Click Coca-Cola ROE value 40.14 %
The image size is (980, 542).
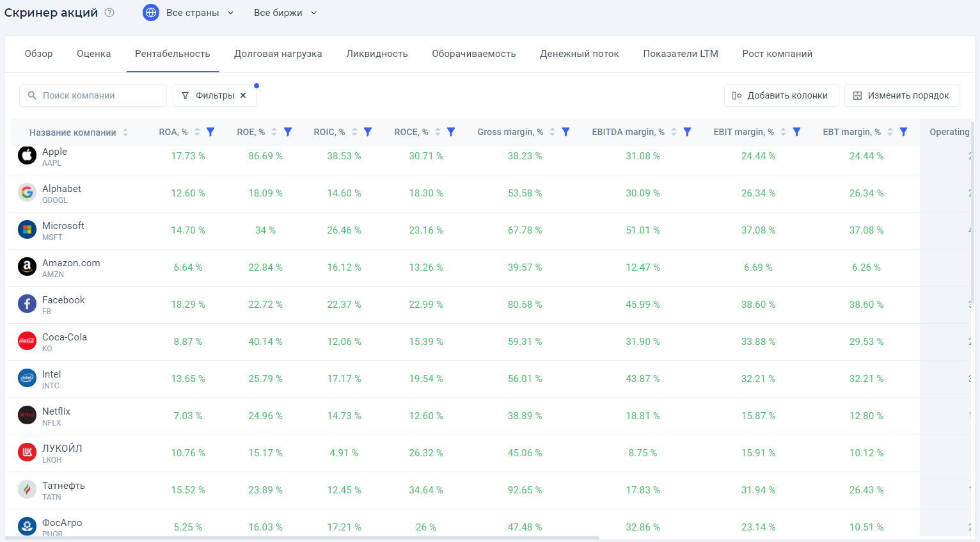point(265,342)
